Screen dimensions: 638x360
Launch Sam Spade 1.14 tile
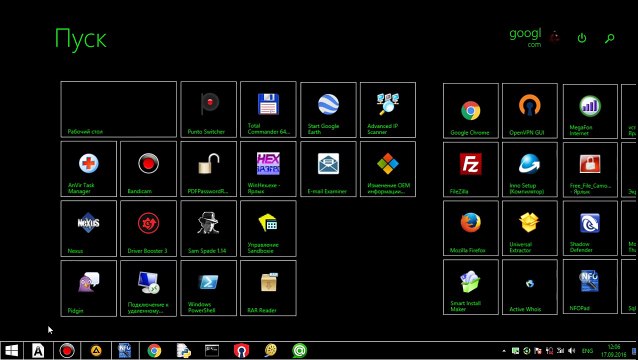click(208, 229)
